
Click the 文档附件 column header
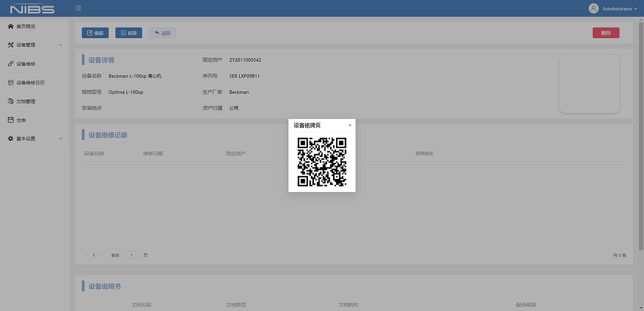click(349, 304)
